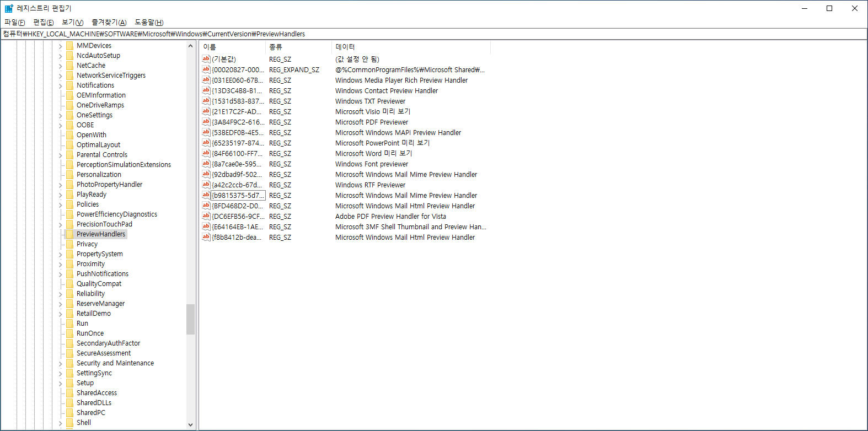Click the REG_EXPAND_SZ type cell
Screen dimensions: 868x431
pyautogui.click(x=294, y=70)
